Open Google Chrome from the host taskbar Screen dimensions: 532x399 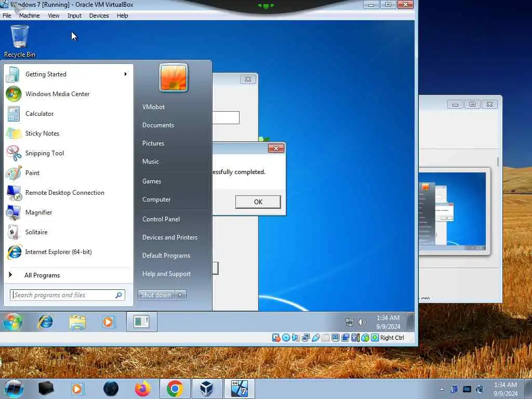pos(175,389)
